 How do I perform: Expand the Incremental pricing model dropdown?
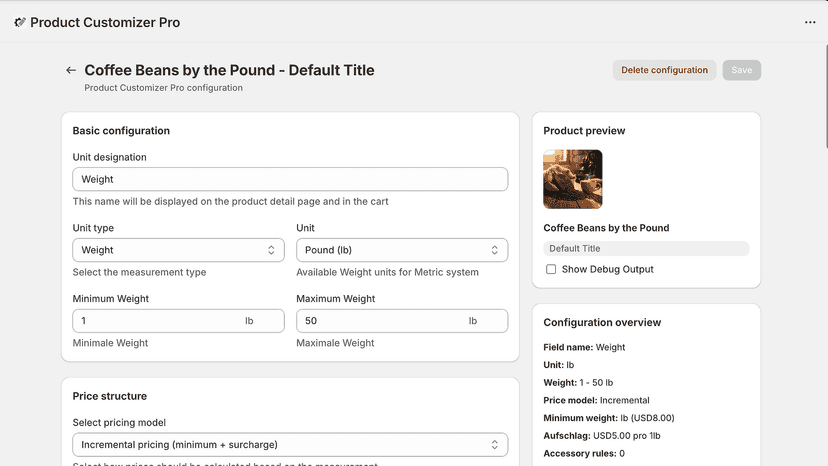point(290,445)
